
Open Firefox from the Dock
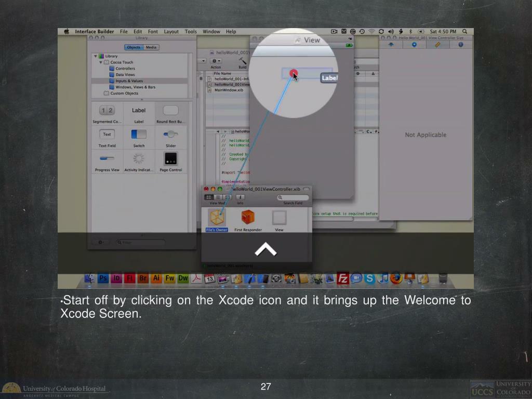396,278
